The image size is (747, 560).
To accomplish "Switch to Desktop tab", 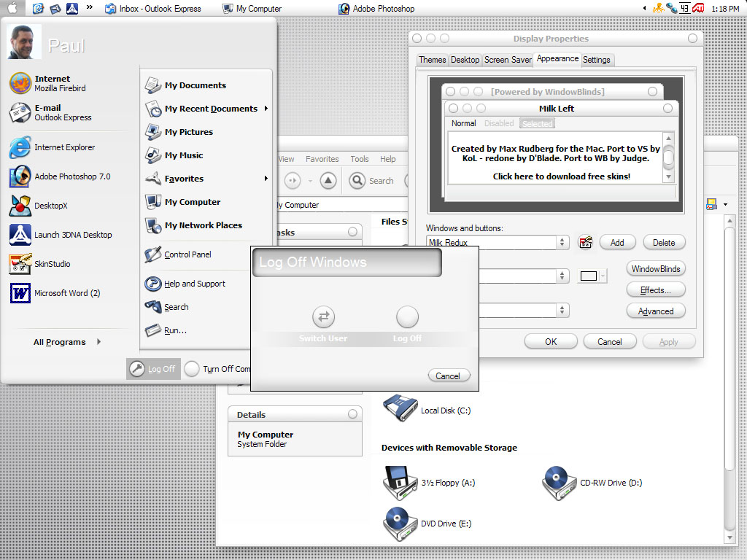I will 465,60.
